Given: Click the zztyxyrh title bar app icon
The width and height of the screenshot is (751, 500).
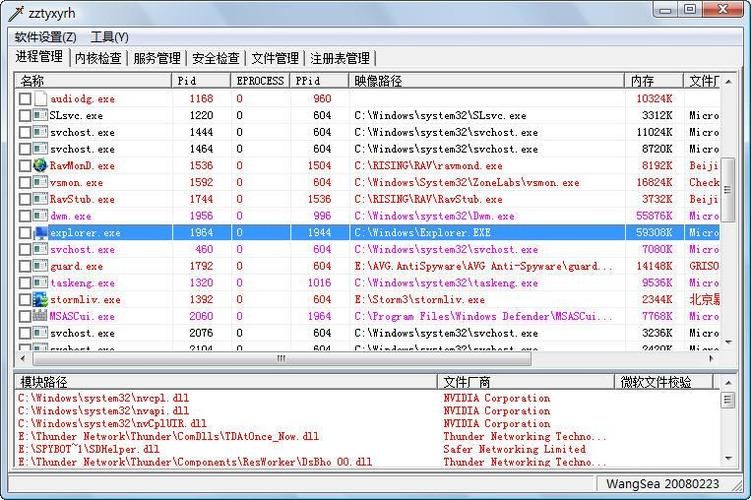Looking at the screenshot, I should pyautogui.click(x=17, y=13).
